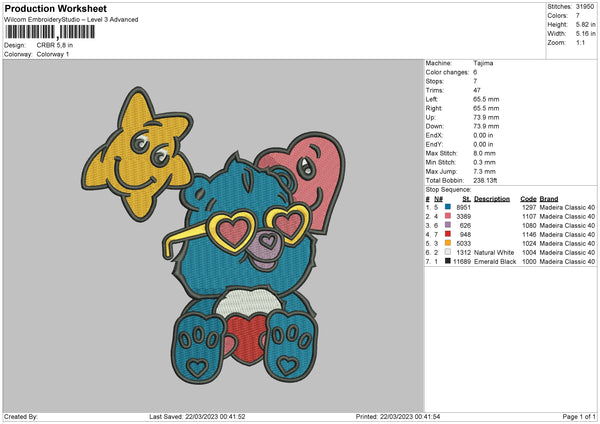The width and height of the screenshot is (600, 424).
Task: Click the Stitches value '31950'
Action: (x=585, y=7)
